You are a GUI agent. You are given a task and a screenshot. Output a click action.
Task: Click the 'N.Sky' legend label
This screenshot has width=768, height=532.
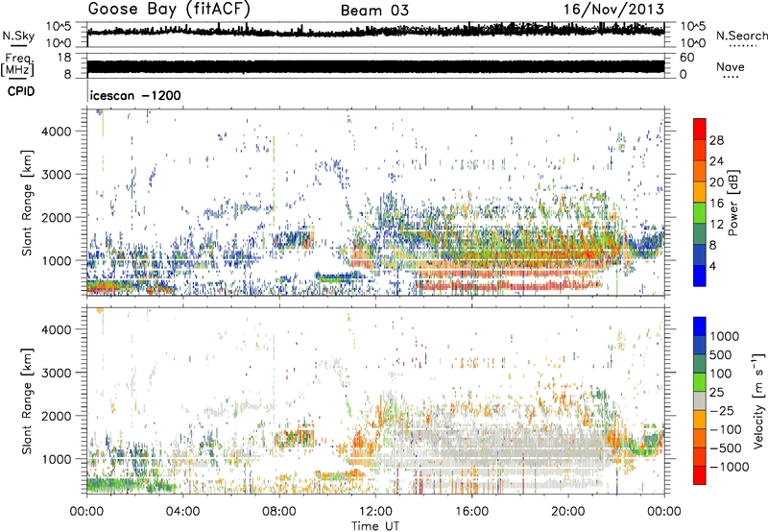coord(18,36)
